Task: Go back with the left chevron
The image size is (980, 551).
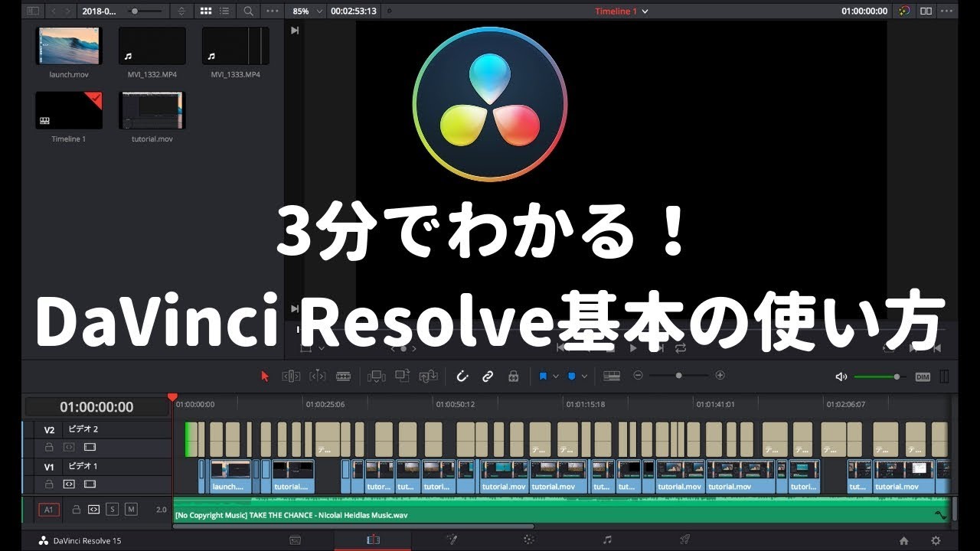Action: coord(54,11)
